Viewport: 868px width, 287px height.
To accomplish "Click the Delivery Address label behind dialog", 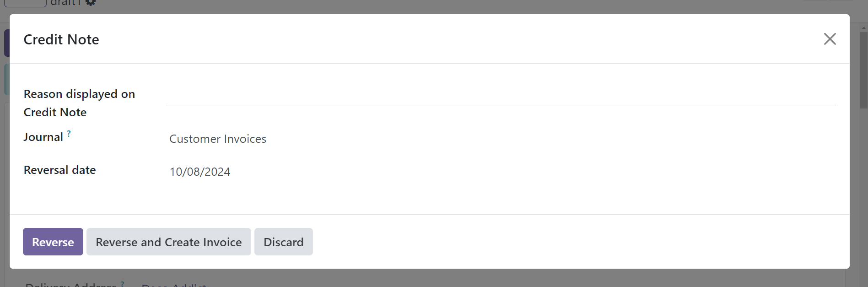I will [x=71, y=285].
